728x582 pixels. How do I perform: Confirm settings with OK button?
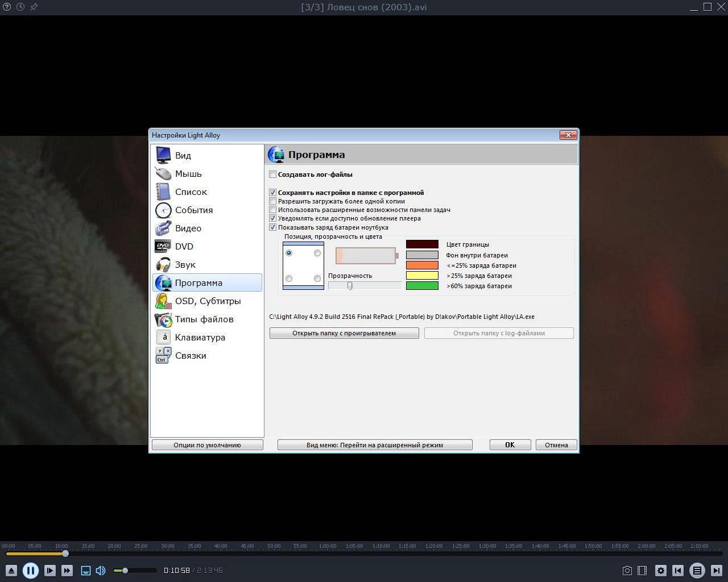pyautogui.click(x=510, y=445)
